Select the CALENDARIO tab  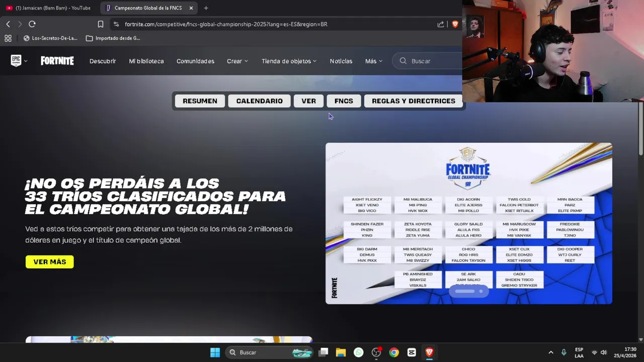click(x=259, y=101)
